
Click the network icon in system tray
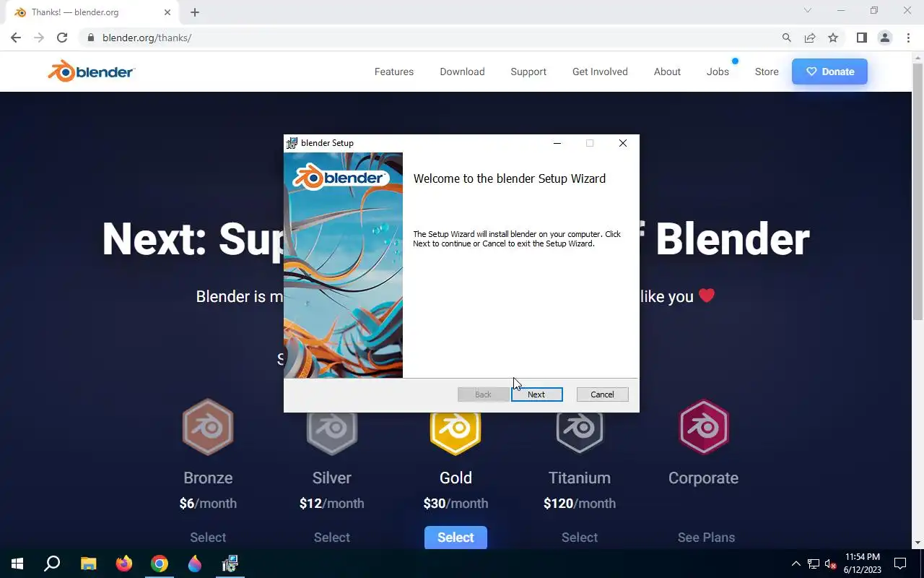click(x=813, y=564)
